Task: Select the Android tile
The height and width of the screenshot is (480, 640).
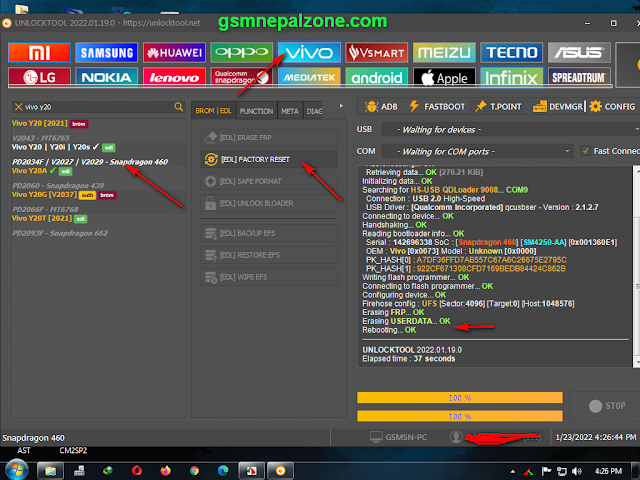Action: (x=377, y=77)
